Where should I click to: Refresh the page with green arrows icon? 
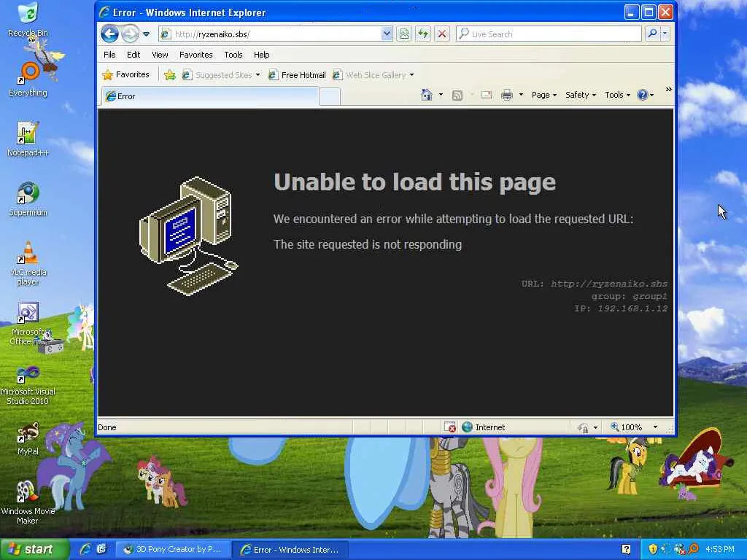tap(423, 34)
